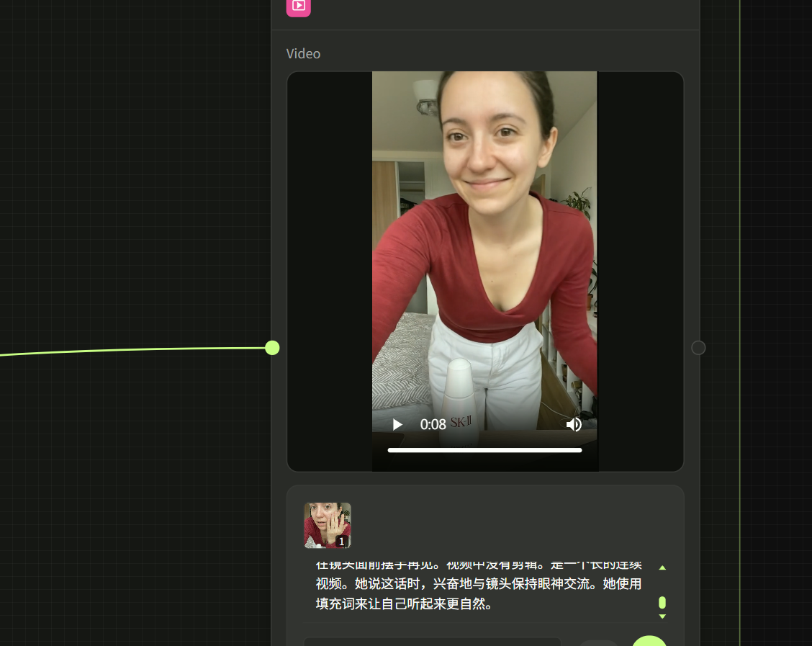Click the "1" badge on the thumbnail
This screenshot has height=646, width=812.
[341, 541]
